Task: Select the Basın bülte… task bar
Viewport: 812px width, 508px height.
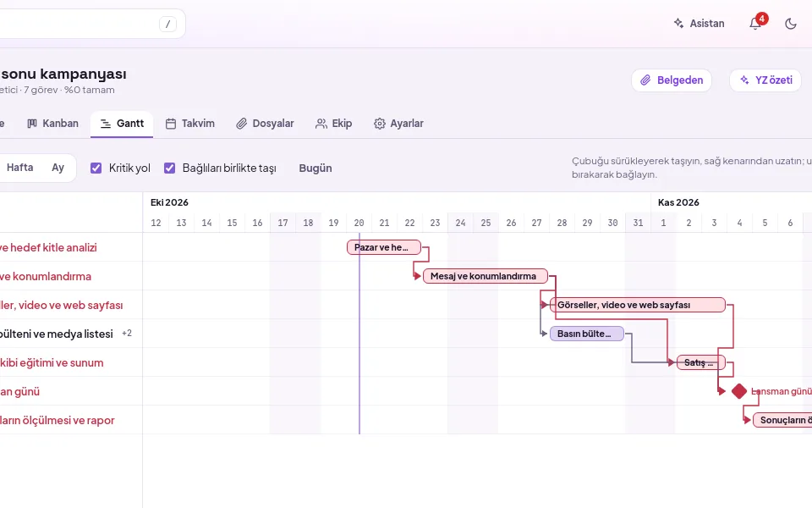Action: point(587,334)
